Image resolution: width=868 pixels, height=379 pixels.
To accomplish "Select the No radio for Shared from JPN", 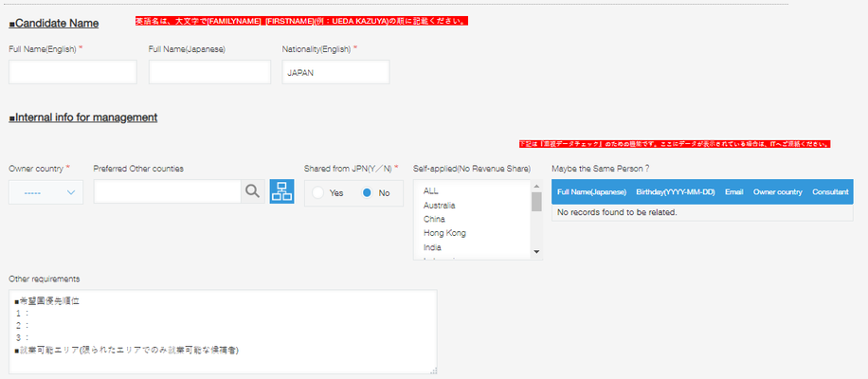I will [x=367, y=193].
